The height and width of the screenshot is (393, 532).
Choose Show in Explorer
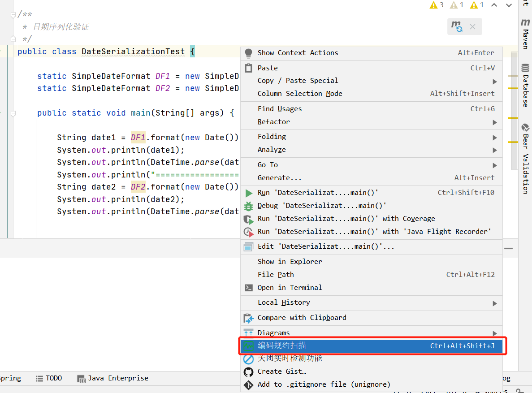(372, 262)
